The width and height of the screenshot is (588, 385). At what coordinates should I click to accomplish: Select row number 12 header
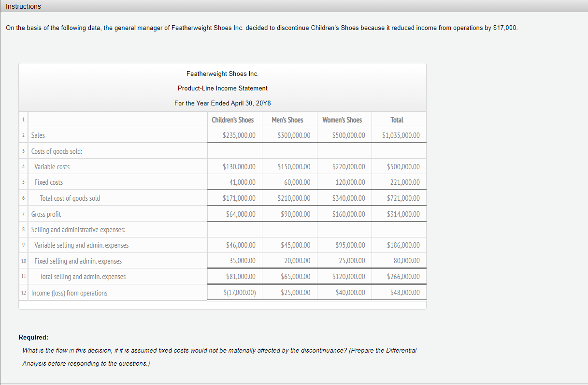[x=23, y=292]
